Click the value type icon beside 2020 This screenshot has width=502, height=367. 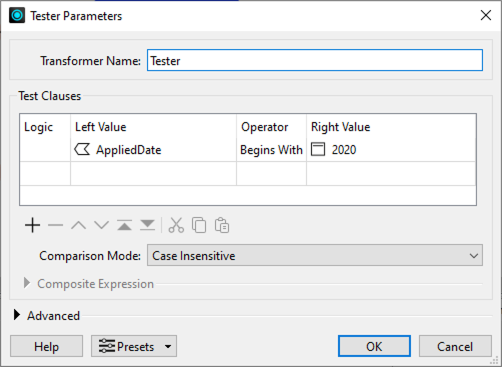coord(318,149)
